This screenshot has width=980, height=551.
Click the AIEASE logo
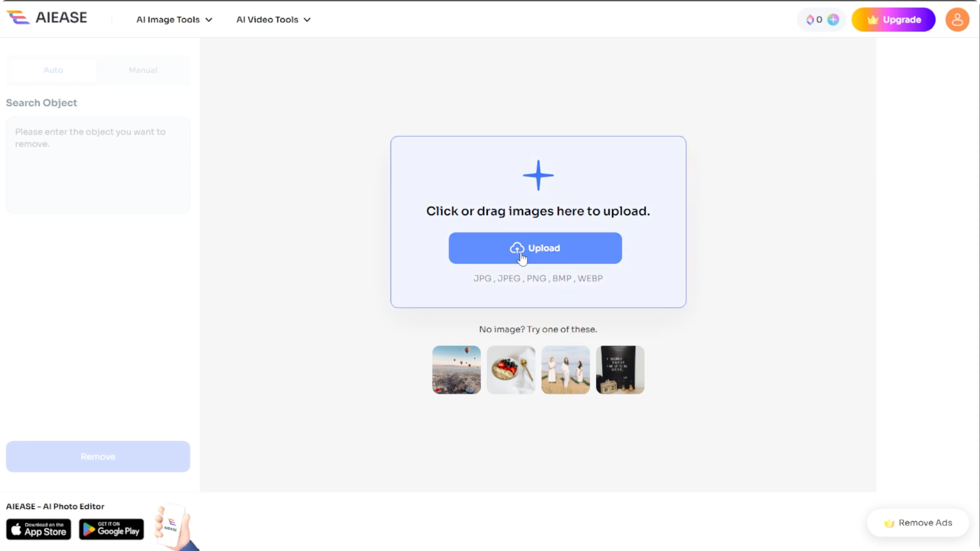click(47, 18)
